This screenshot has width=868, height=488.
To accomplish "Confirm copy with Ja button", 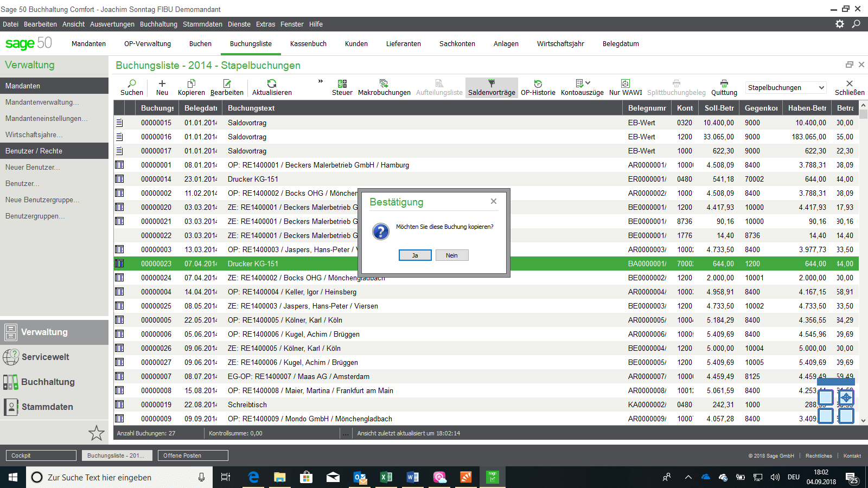I will [415, 255].
